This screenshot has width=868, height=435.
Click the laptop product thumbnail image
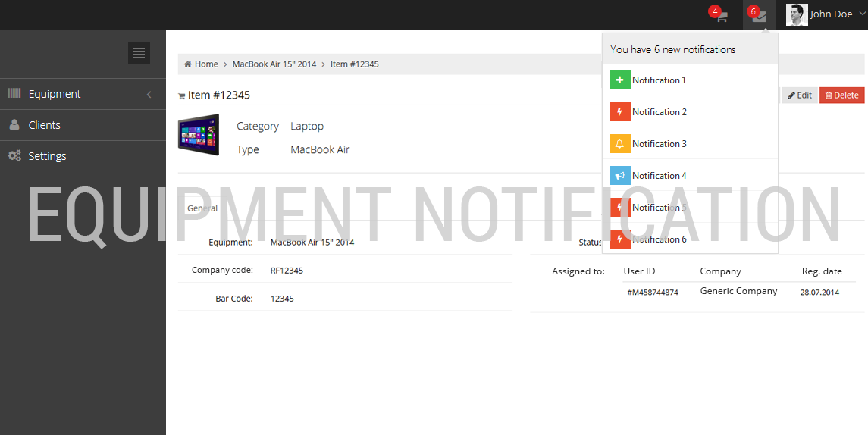[199, 135]
